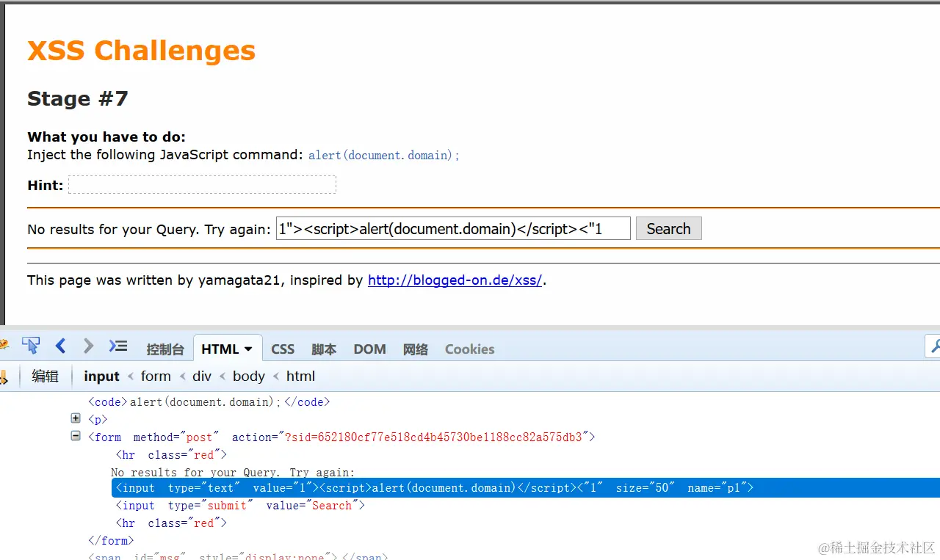
Task: Select the body breadcrumb node
Action: 249,376
